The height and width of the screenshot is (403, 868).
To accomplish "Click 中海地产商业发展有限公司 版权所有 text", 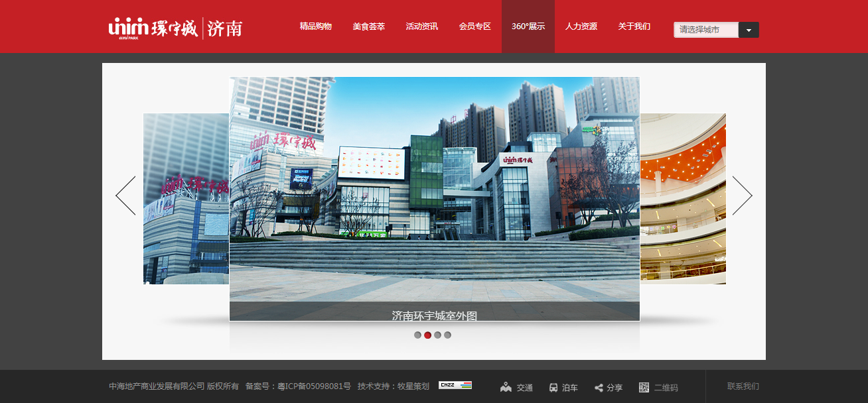I will [x=174, y=386].
